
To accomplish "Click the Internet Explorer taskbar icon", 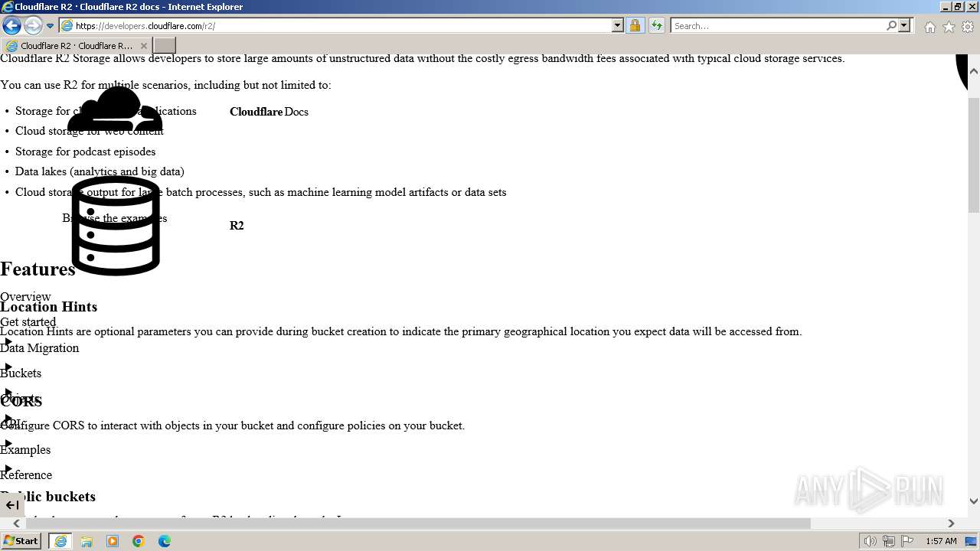I will point(60,541).
